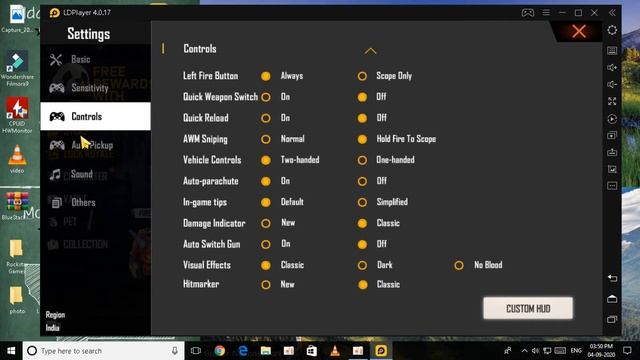640x360 pixels.
Task: Open Windows notification center icon
Action: click(x=627, y=351)
